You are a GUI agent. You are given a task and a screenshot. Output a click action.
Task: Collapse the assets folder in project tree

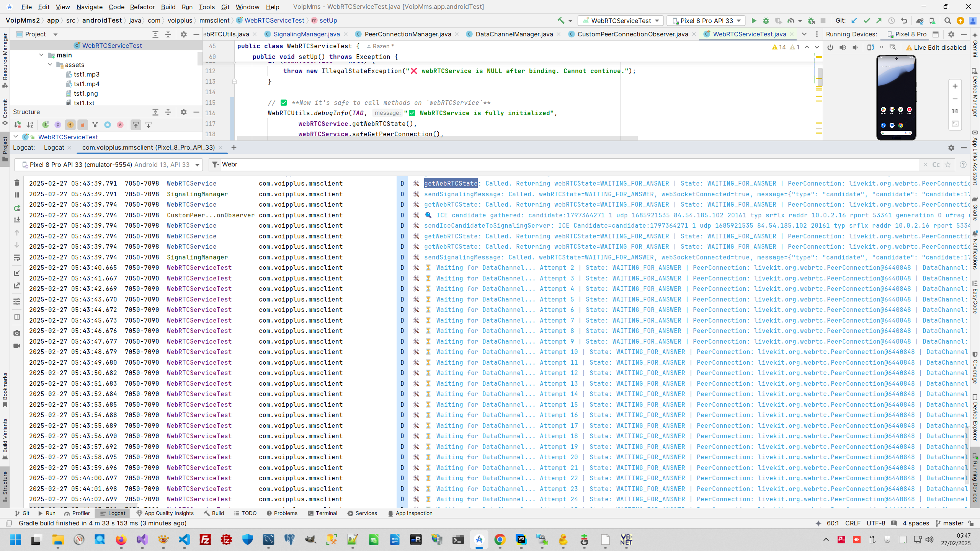tap(50, 65)
